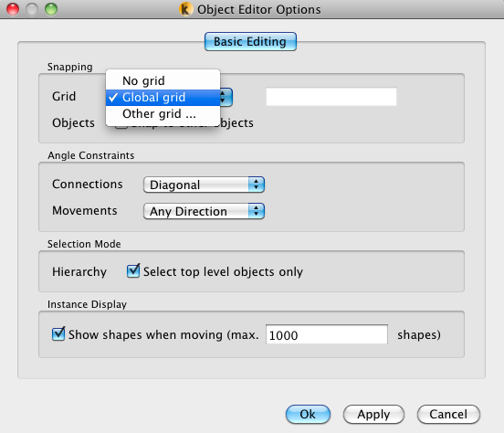Image resolution: width=504 pixels, height=433 pixels.
Task: Click the KLayout icon in title bar
Action: pyautogui.click(x=185, y=9)
